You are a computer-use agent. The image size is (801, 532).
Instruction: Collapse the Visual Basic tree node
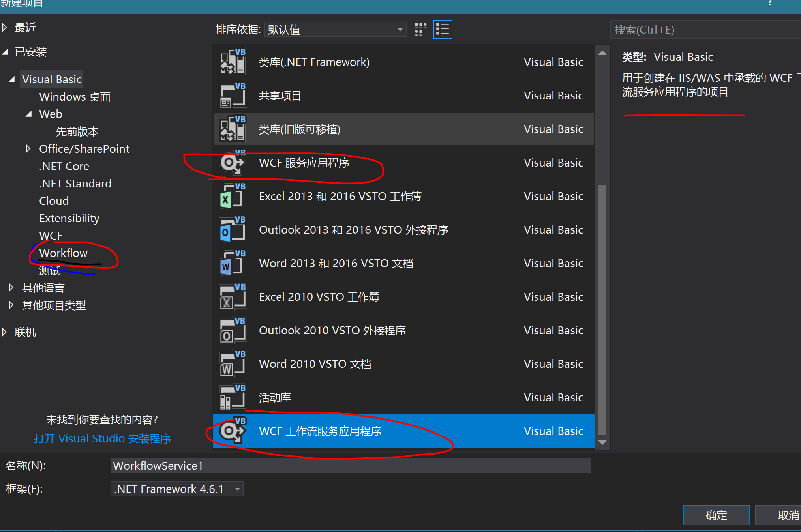12,79
